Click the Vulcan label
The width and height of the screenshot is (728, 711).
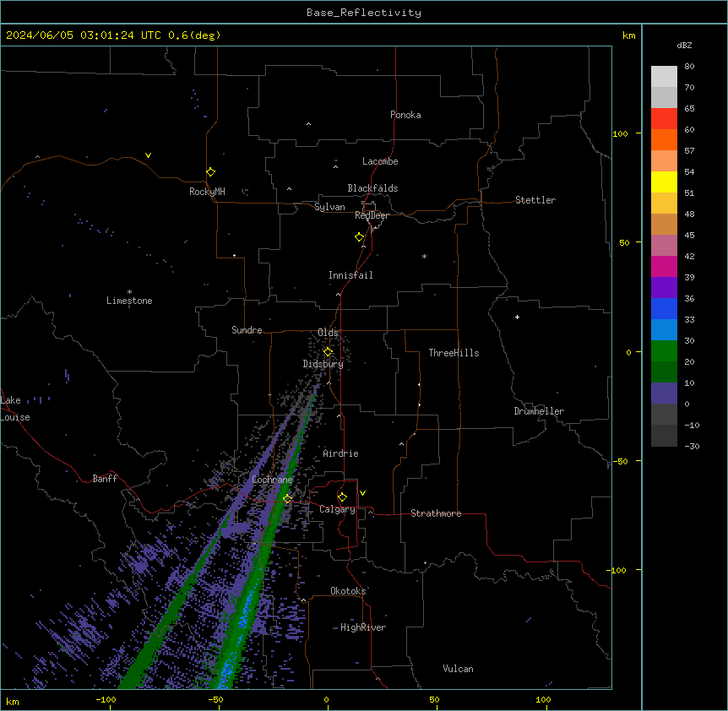459,669
